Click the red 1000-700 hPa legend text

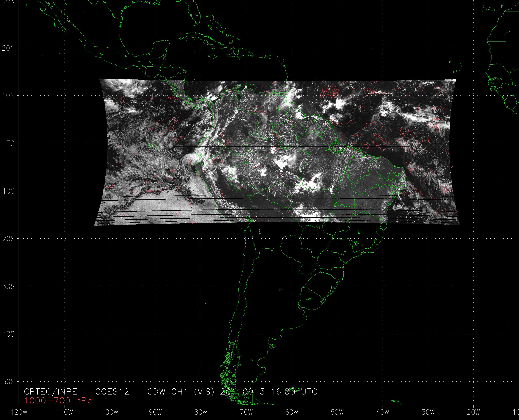tap(58, 401)
